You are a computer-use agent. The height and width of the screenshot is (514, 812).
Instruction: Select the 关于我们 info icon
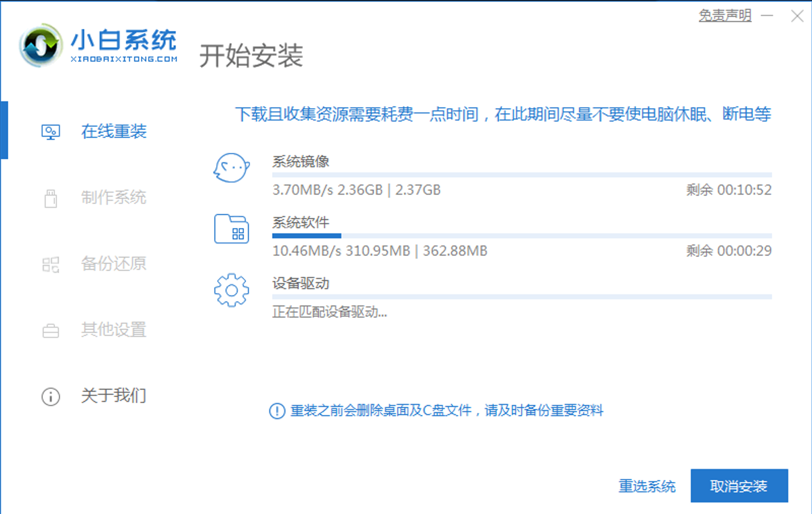pyautogui.click(x=50, y=397)
